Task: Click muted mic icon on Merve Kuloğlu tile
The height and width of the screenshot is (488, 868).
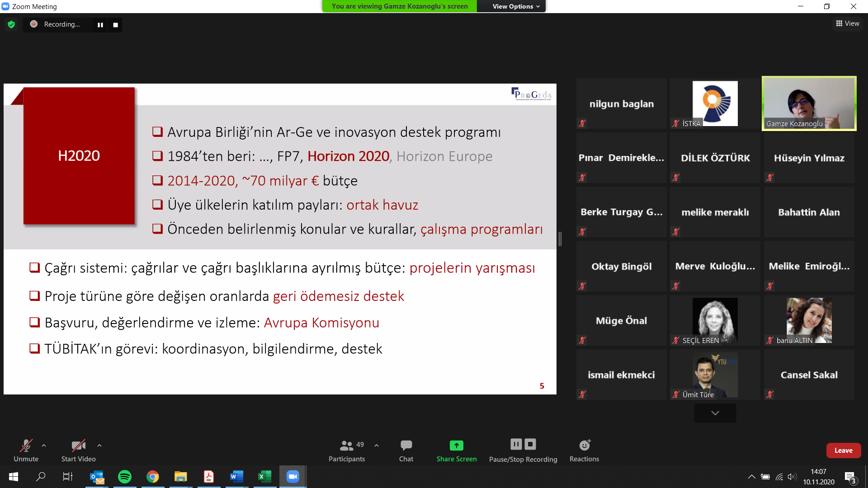Action: pyautogui.click(x=676, y=286)
